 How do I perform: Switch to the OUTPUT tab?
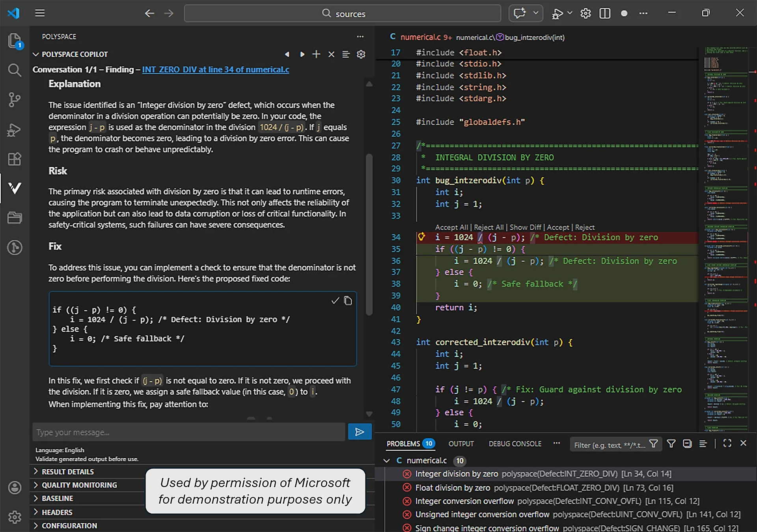pos(461,444)
